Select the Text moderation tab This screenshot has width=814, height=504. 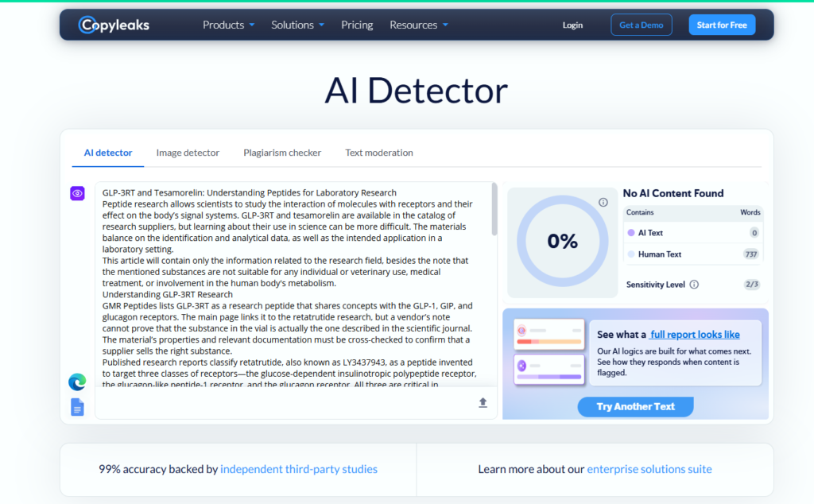coord(379,153)
